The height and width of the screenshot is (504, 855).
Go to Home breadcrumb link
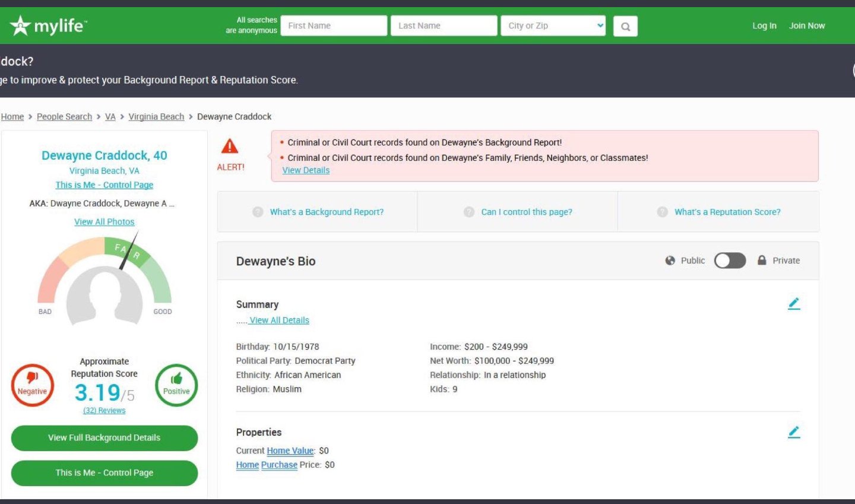(x=12, y=116)
